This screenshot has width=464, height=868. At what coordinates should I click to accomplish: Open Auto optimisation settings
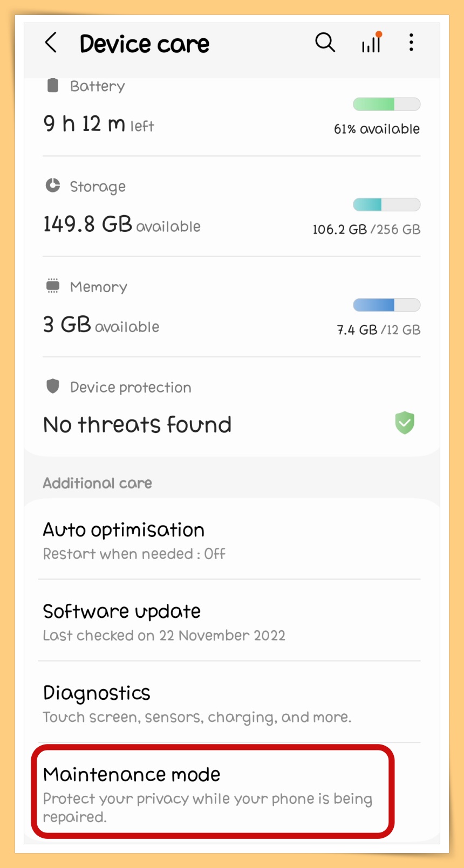[231, 540]
